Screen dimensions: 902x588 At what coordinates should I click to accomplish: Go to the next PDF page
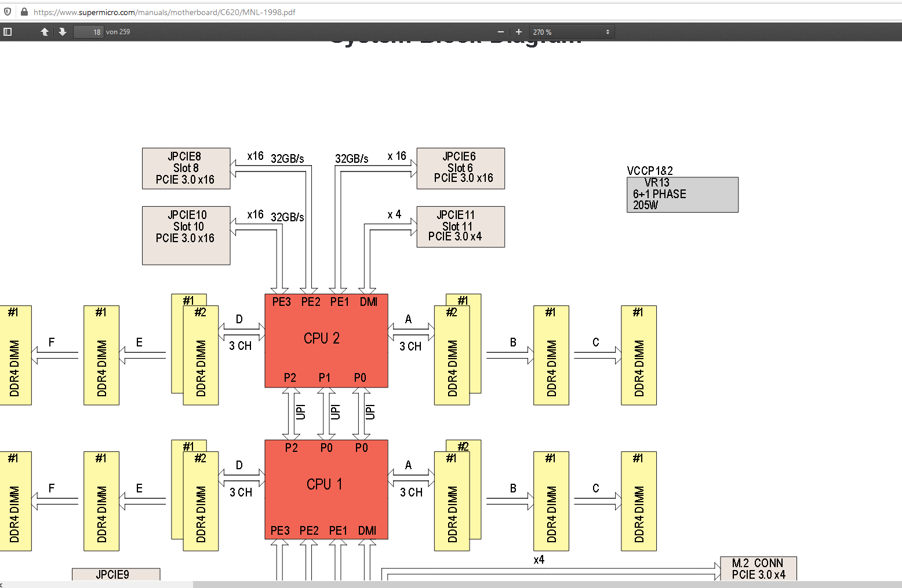tap(63, 32)
